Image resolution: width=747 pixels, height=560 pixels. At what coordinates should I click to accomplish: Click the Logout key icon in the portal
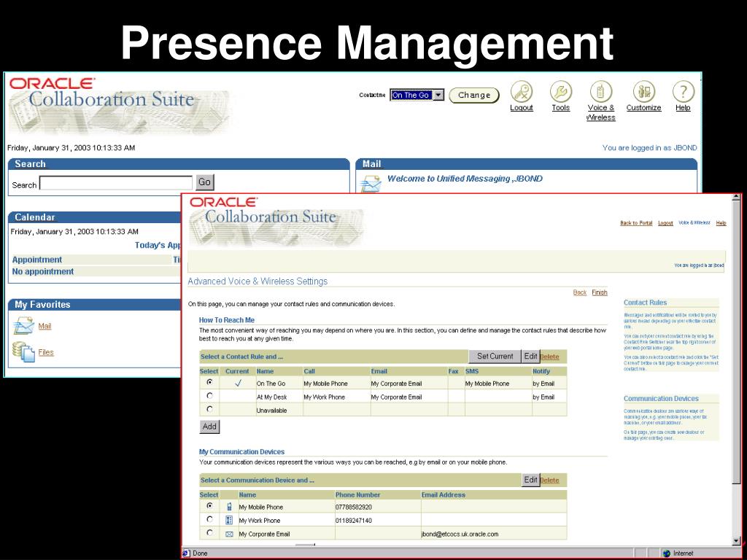click(521, 91)
